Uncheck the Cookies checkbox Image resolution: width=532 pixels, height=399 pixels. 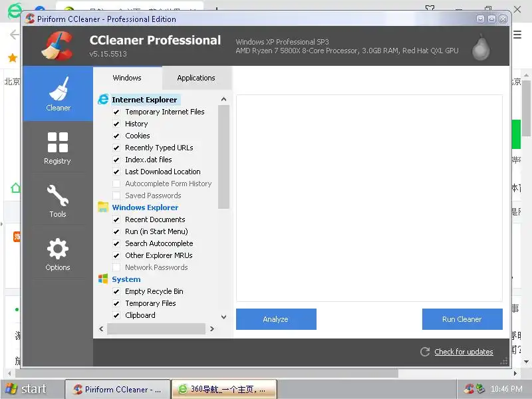pos(116,136)
